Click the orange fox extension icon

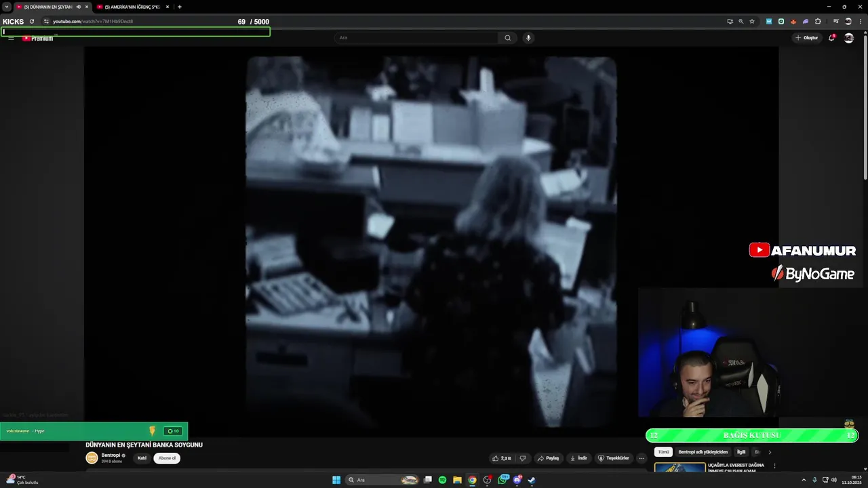tap(793, 22)
